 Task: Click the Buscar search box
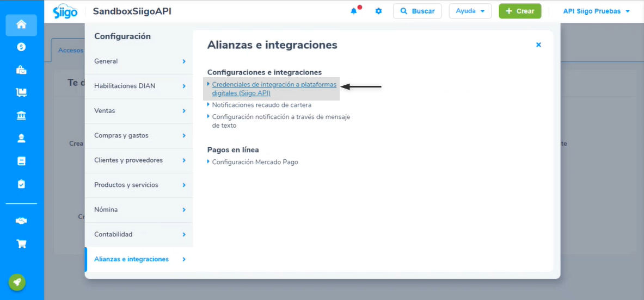coord(417,11)
